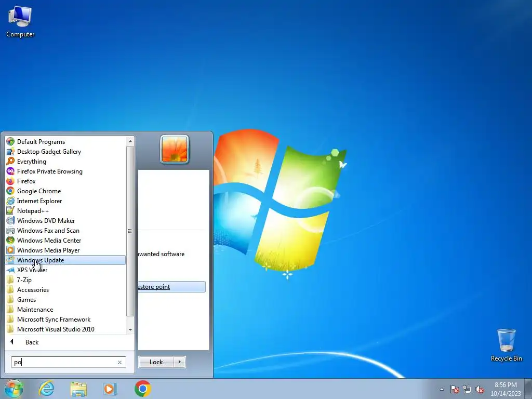532x399 pixels.
Task: Click the muted volume tray icon
Action: pos(480,389)
